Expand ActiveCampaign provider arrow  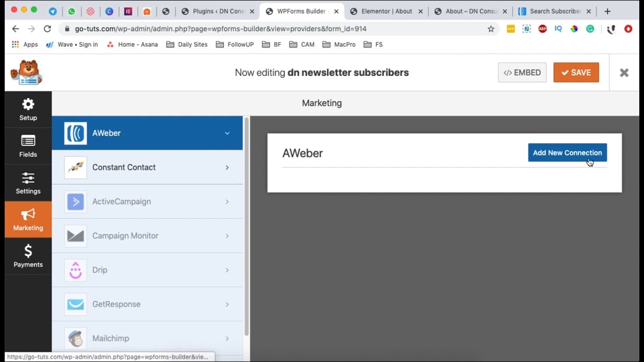(227, 202)
